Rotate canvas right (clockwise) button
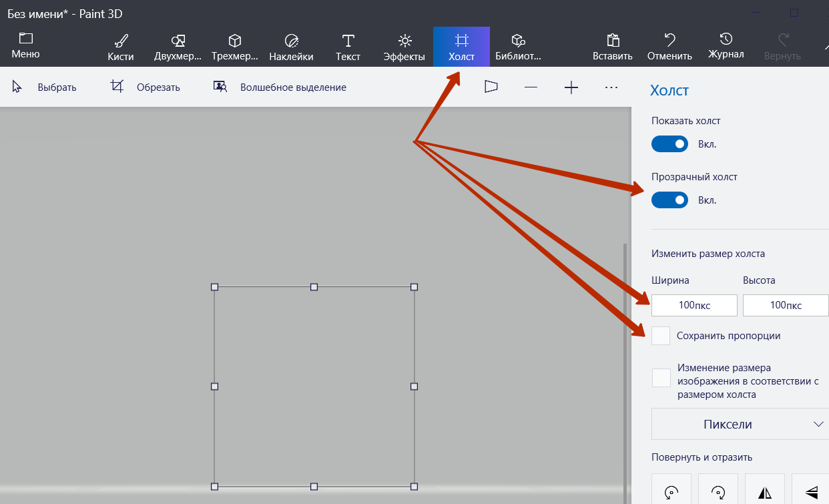The height and width of the screenshot is (504, 829). tap(718, 489)
